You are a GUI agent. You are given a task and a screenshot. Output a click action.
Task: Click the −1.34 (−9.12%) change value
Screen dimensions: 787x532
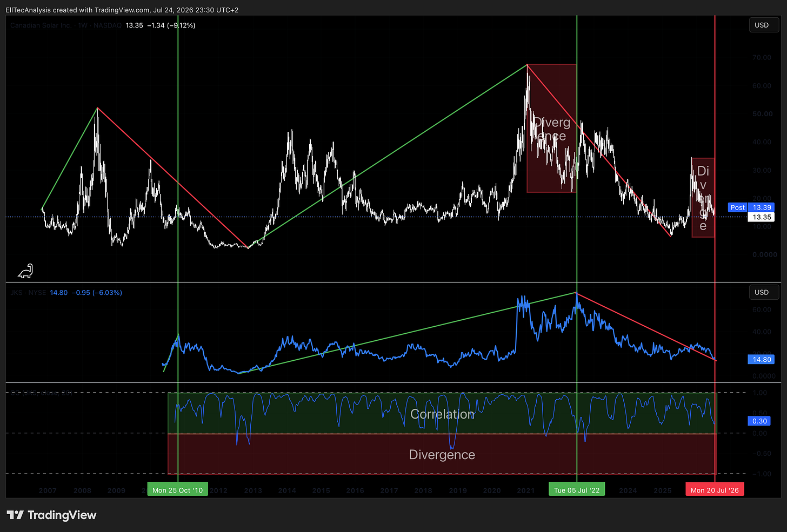pyautogui.click(x=171, y=25)
